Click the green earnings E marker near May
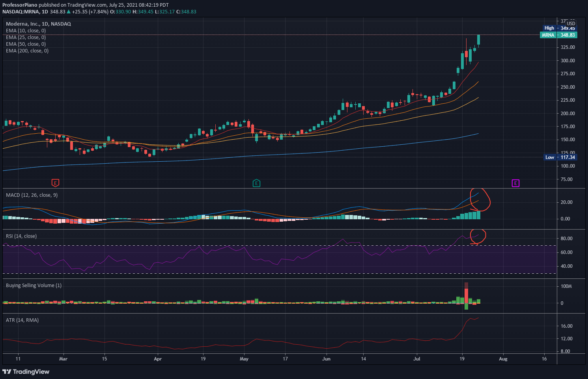 256,183
